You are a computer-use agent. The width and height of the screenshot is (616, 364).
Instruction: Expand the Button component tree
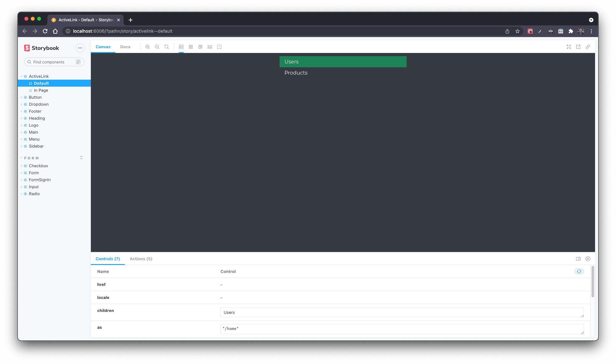coord(35,97)
